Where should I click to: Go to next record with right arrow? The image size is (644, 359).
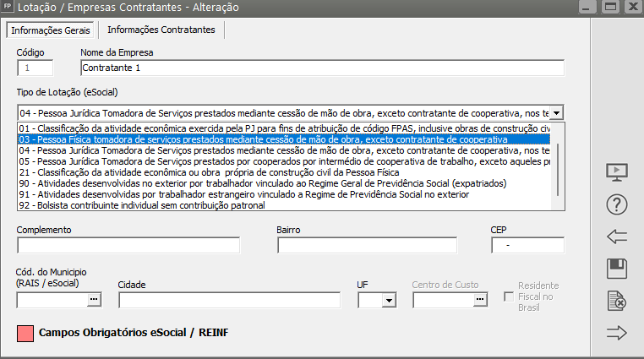click(x=618, y=333)
